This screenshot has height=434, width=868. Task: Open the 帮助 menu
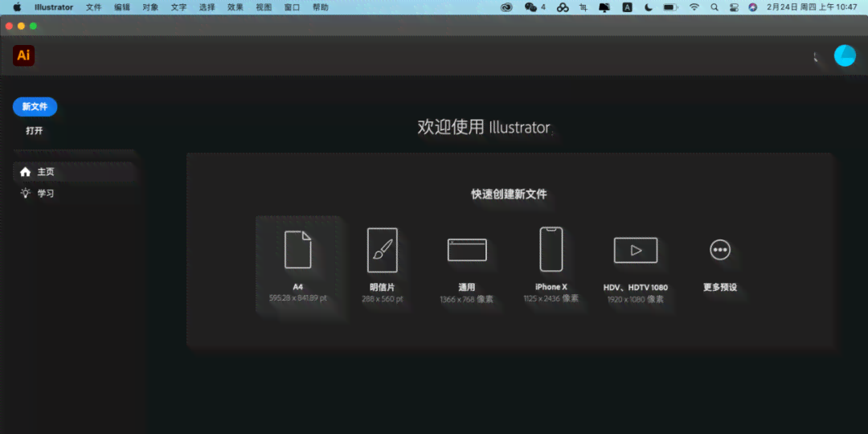pyautogui.click(x=321, y=7)
